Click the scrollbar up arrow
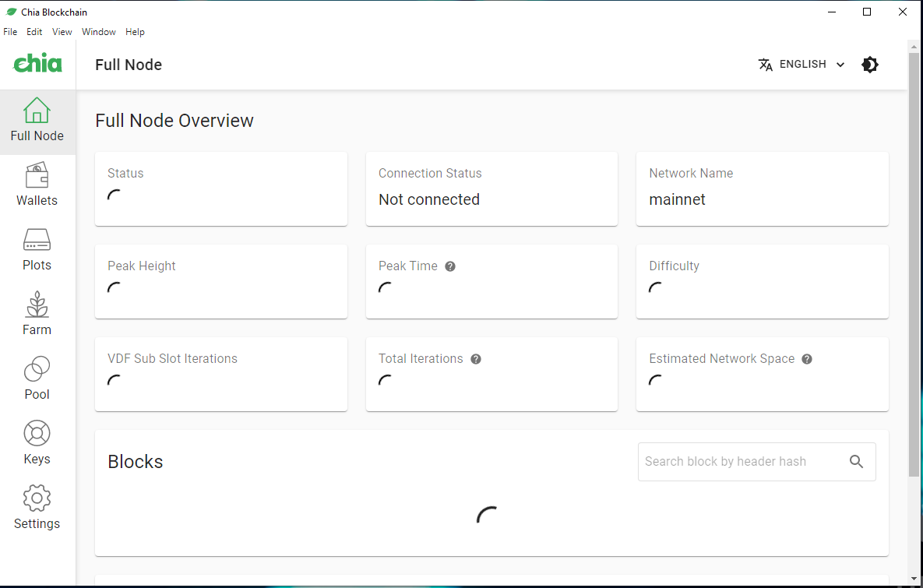Screen dimensions: 923x588 tap(914, 46)
